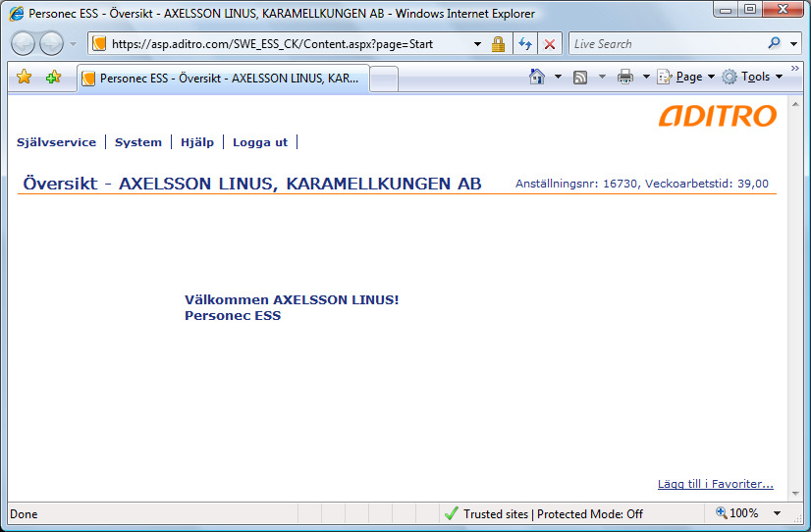
Task: Select the Personec ESS - Översikt tab
Action: [x=224, y=79]
